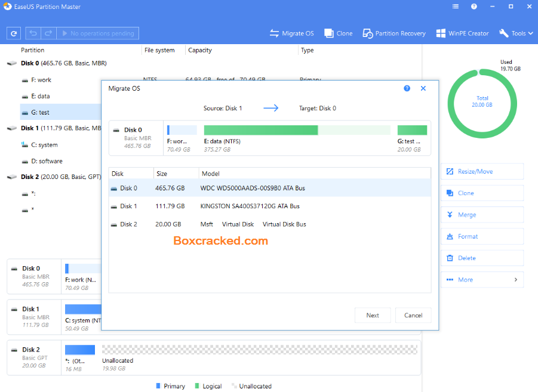Select E: data partition in tree
538x392 pixels.
click(x=40, y=97)
